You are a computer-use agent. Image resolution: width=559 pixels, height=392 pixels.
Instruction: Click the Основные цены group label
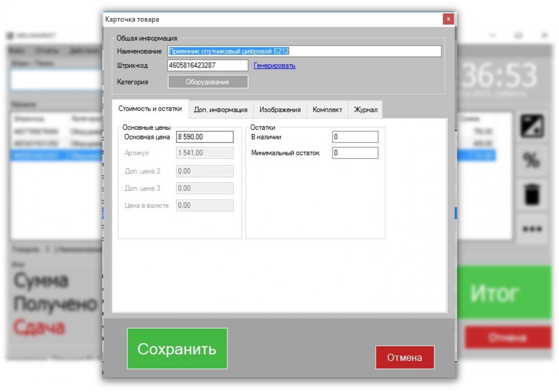[x=147, y=127]
